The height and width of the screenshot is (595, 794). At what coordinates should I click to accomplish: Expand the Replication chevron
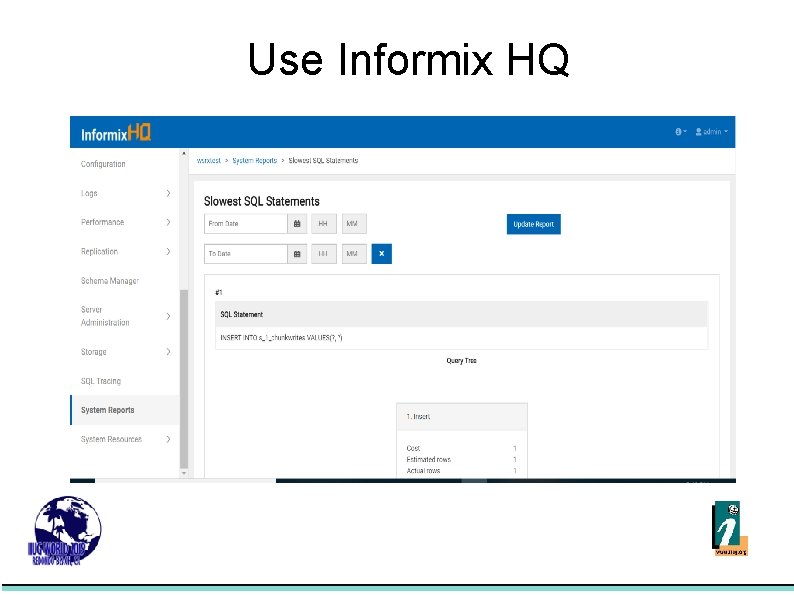(x=168, y=252)
